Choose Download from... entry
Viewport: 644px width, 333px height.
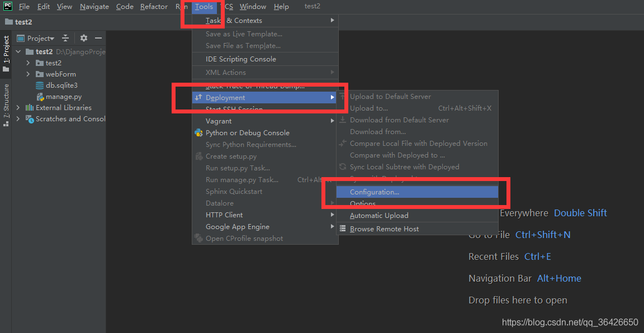[417, 132]
